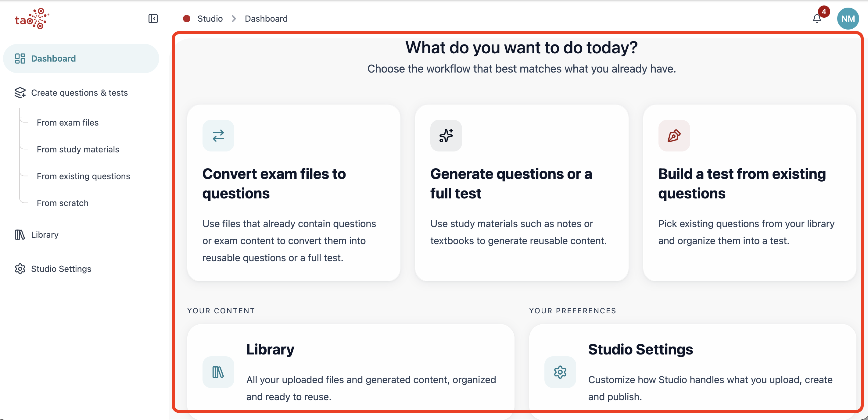Click the TAO logo
This screenshot has height=420, width=868.
[32, 19]
